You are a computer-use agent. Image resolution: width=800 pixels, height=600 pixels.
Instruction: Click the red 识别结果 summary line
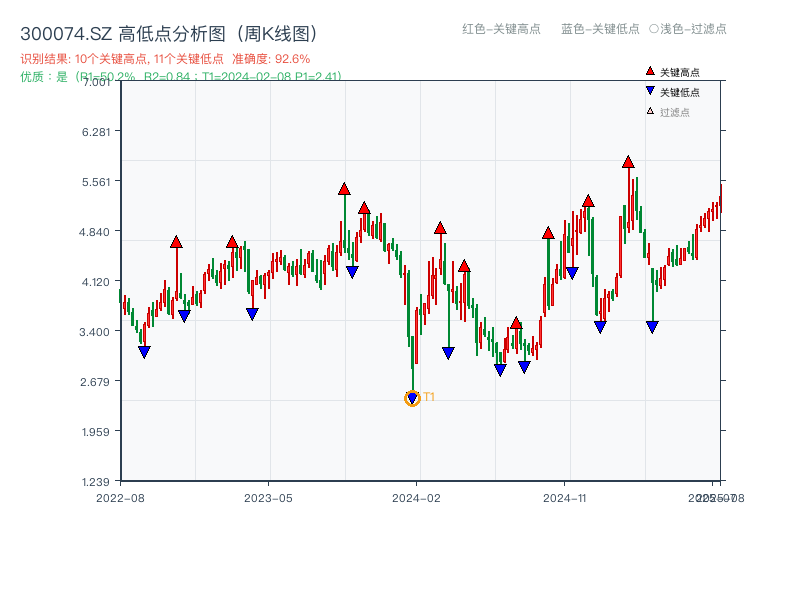(165, 59)
